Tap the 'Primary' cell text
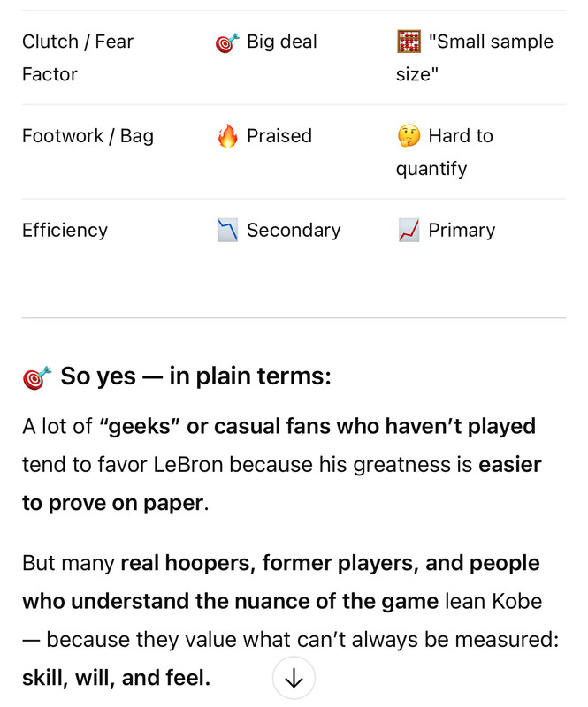This screenshot has width=588, height=707. (461, 231)
